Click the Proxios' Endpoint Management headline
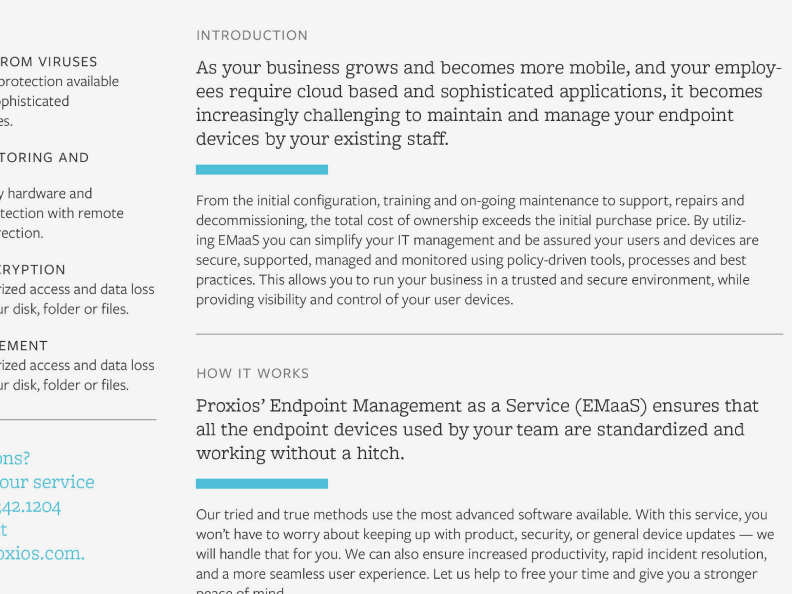The image size is (792, 594). click(477, 429)
